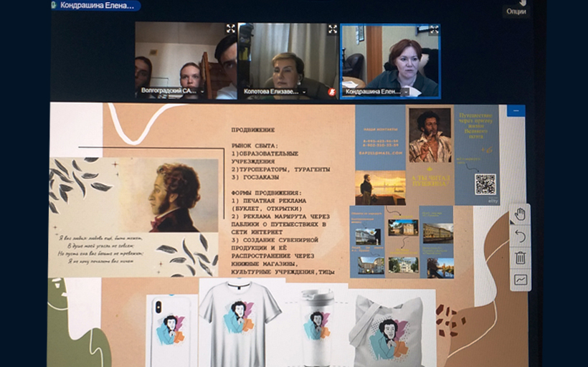Click the booklet contact email text
The image size is (588, 367).
[x=380, y=153]
